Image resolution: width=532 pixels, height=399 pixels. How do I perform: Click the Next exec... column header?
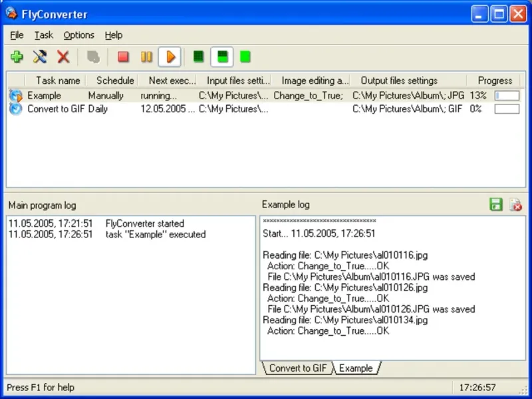pos(168,80)
